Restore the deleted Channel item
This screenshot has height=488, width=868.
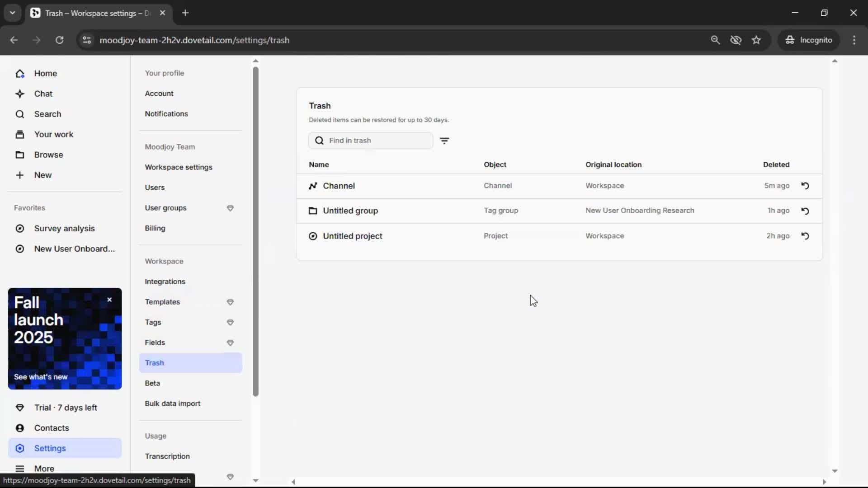tap(805, 186)
